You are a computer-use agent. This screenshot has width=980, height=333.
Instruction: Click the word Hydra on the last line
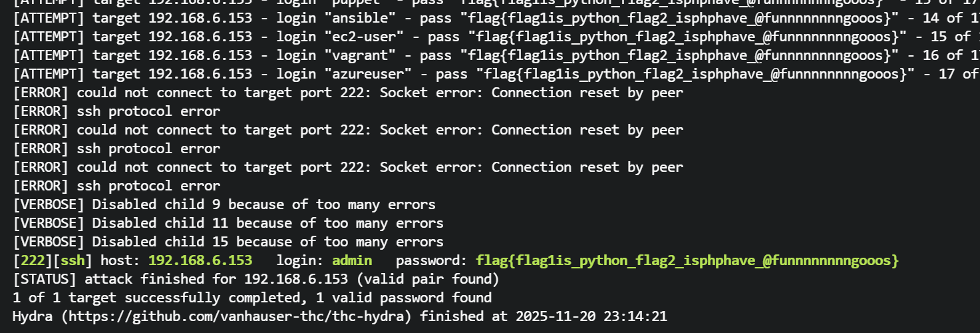point(33,316)
